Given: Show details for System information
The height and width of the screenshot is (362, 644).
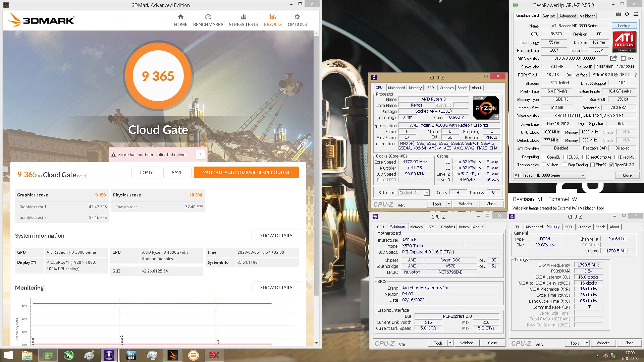Looking at the screenshot, I should [x=276, y=235].
